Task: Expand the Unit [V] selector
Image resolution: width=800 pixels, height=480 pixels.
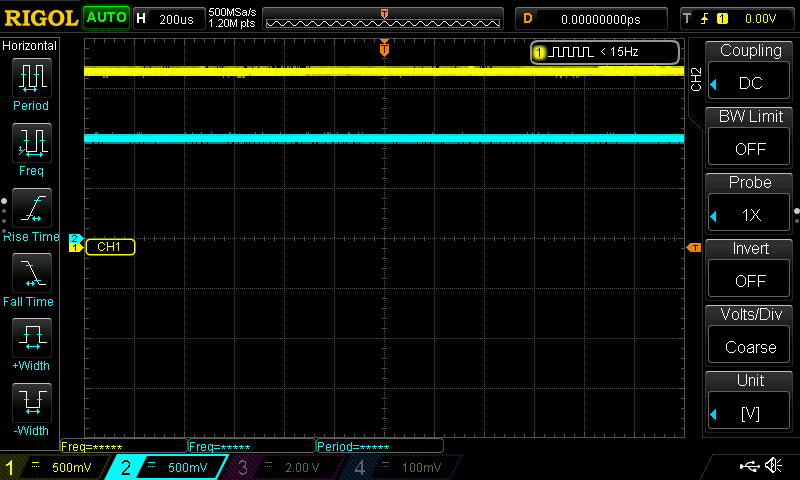Action: [751, 398]
